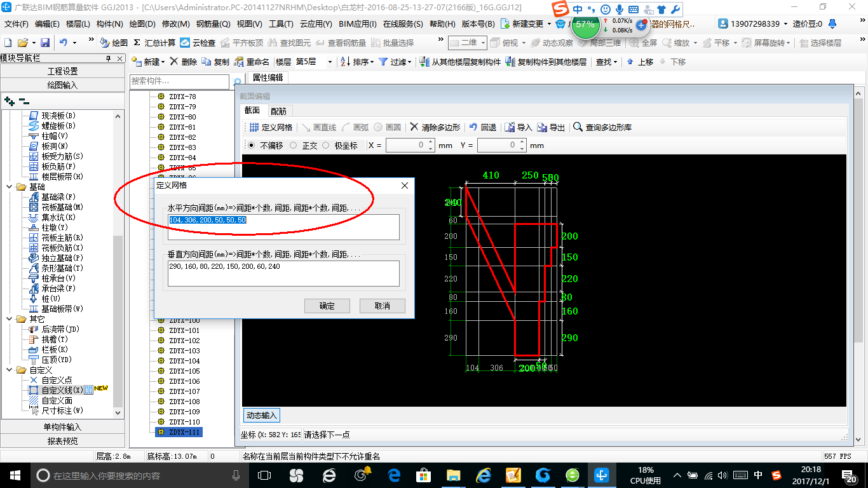The height and width of the screenshot is (488, 868).
Task: Select the 不偏移 radio button
Action: (252, 146)
